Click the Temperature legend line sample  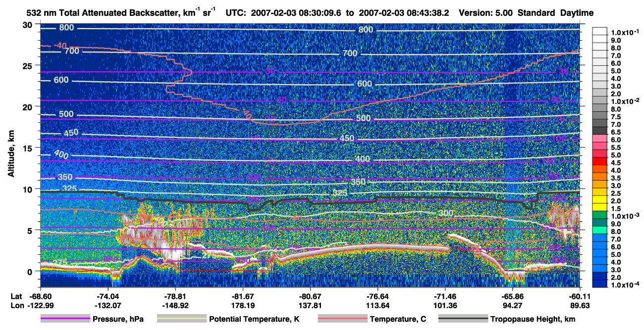pos(343,319)
